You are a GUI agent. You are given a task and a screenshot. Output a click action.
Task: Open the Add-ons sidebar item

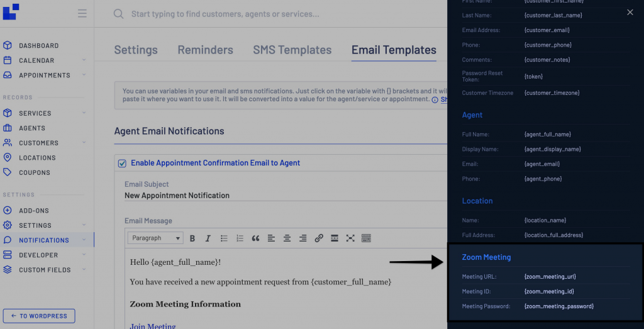tap(34, 211)
